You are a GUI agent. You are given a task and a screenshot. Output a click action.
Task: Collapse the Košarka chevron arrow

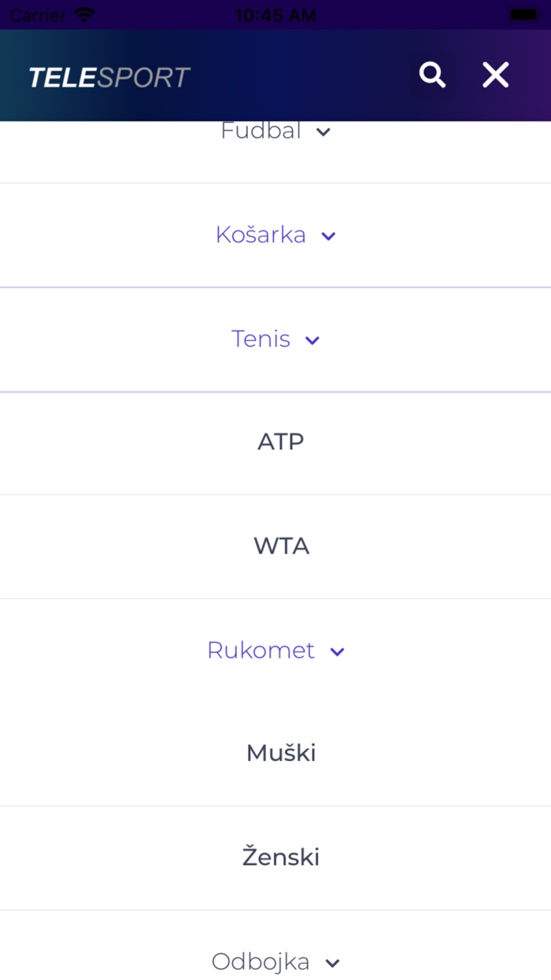(x=329, y=236)
